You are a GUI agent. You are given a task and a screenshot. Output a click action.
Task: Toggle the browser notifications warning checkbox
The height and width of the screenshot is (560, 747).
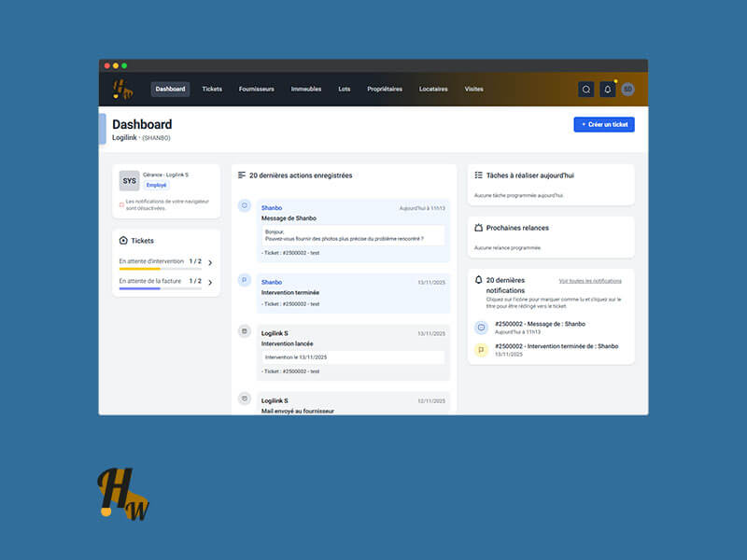click(121, 204)
